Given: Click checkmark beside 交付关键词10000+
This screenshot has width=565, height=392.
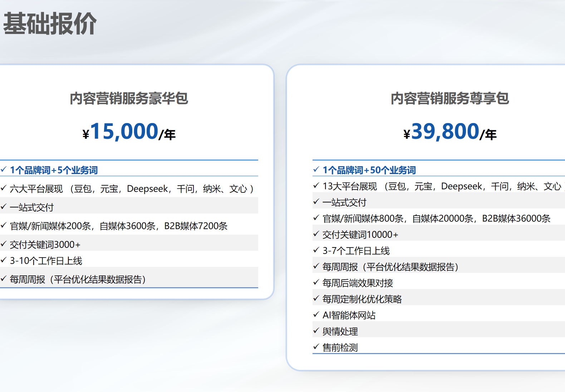Looking at the screenshot, I should pyautogui.click(x=316, y=234).
